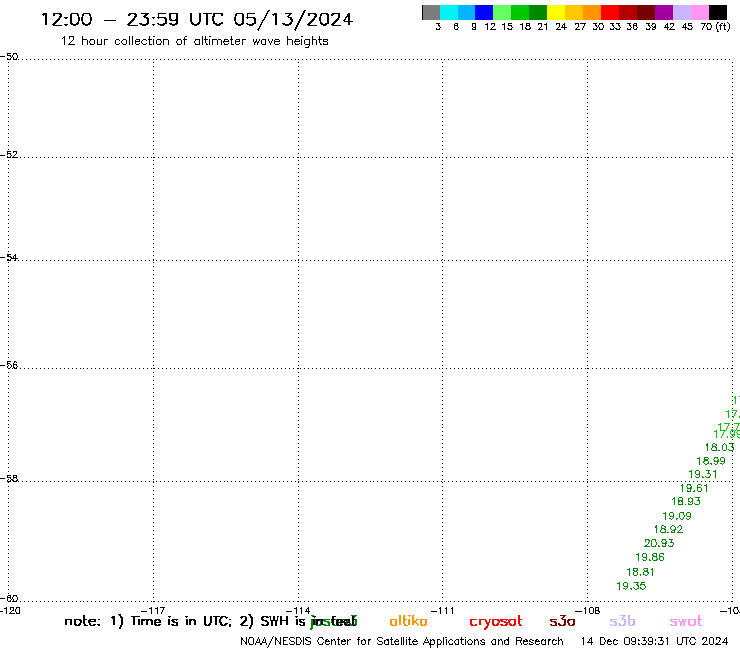Click the wave height value 19.61
Image resolution: width=740 pixels, height=650 pixels.
click(x=694, y=489)
